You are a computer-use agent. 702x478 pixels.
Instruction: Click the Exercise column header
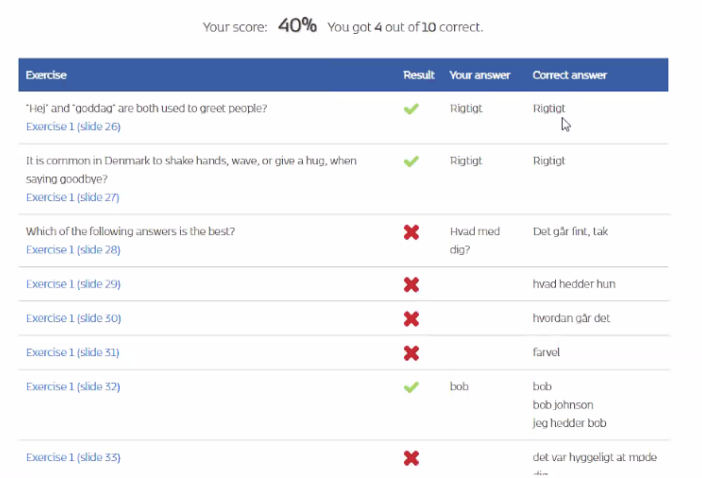point(46,75)
